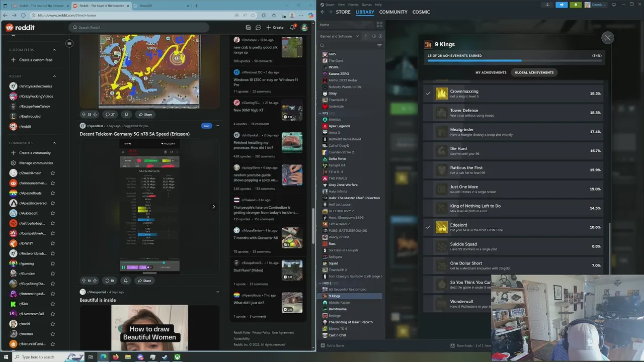Viewport: 644px width, 362px height.
Task: Collapse the FPS category in Steam library
Action: [320, 113]
